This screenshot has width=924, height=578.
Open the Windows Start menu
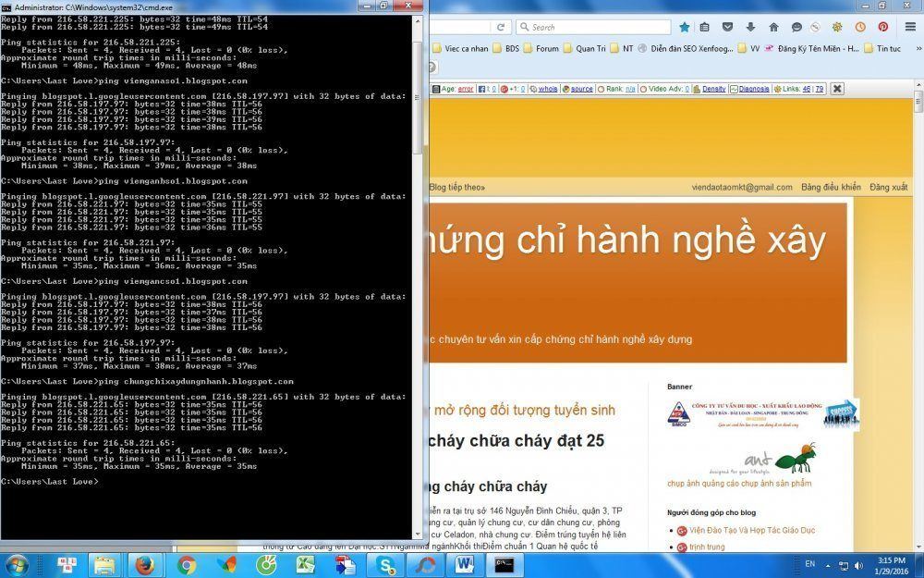point(17,566)
